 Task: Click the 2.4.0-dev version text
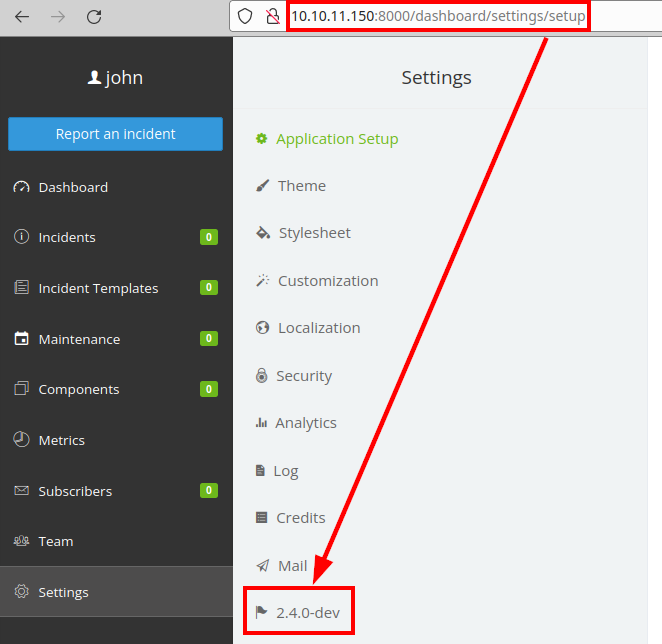pos(308,613)
